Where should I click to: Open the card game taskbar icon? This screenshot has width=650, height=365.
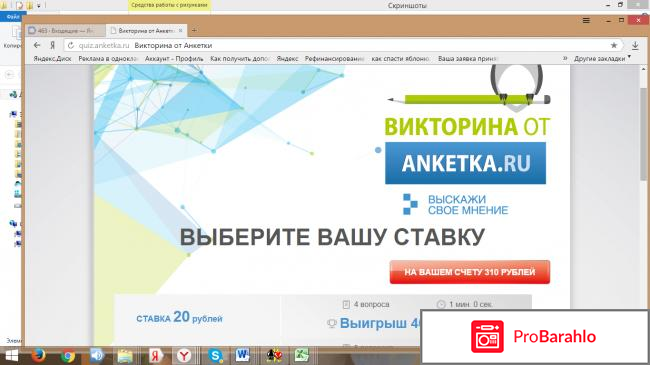click(x=274, y=356)
